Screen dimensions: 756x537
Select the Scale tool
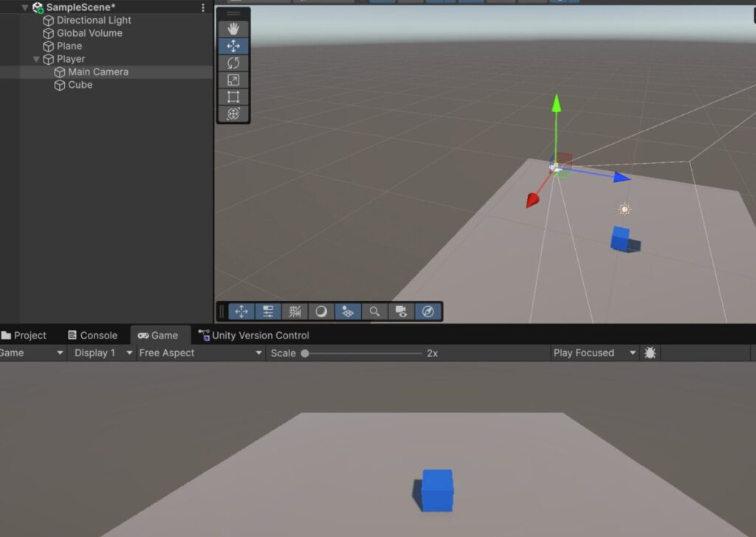[x=233, y=80]
